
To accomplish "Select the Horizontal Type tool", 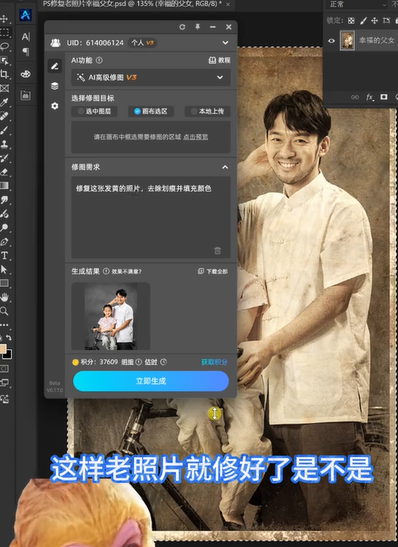I will (x=4, y=256).
